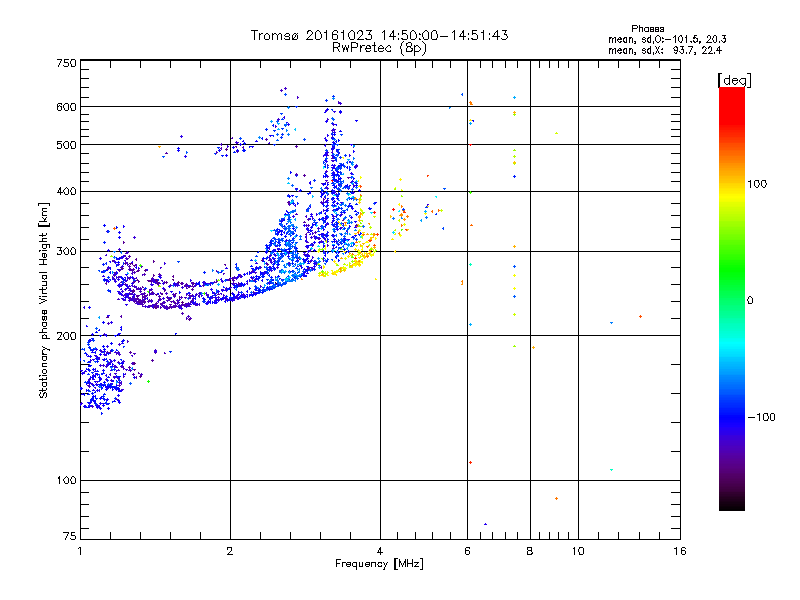The height and width of the screenshot is (600, 800).
Task: Click the y-axis tick label "75"
Action: click(x=70, y=536)
